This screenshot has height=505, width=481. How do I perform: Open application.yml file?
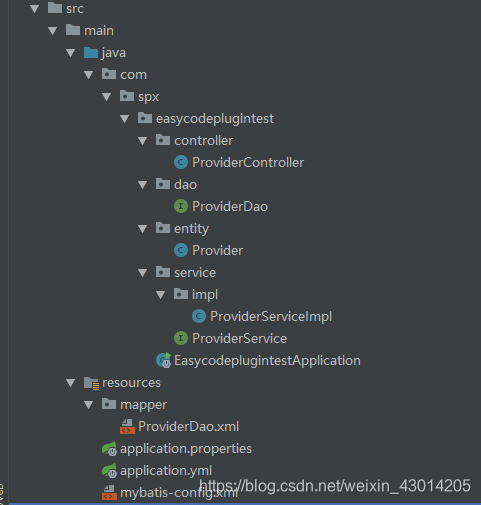tap(166, 471)
